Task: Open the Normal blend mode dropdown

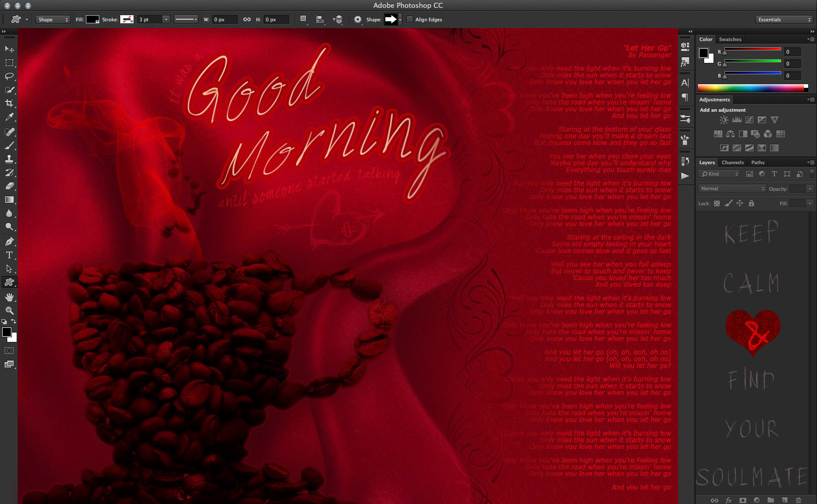Action: click(x=732, y=189)
